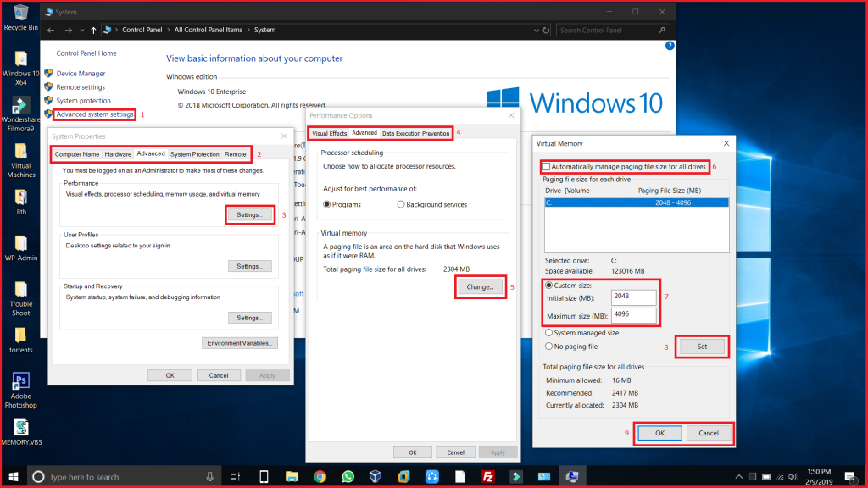
Task: Show hidden system tray icons
Action: coord(739,477)
